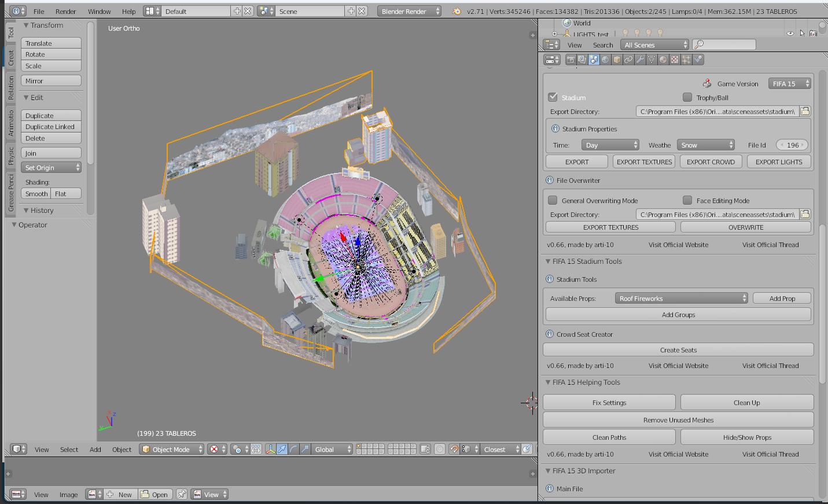Open the 3D view Select menu
Image resolution: width=828 pixels, height=504 pixels.
69,449
